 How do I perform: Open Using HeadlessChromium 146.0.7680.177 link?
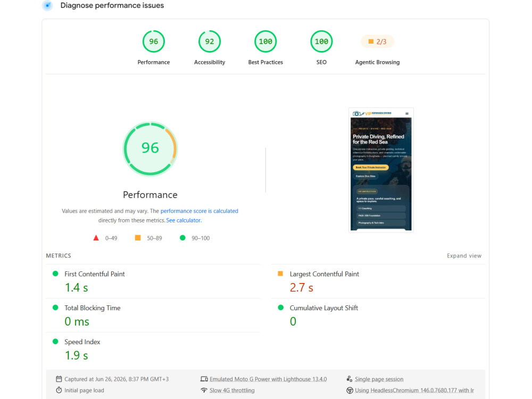click(x=414, y=390)
